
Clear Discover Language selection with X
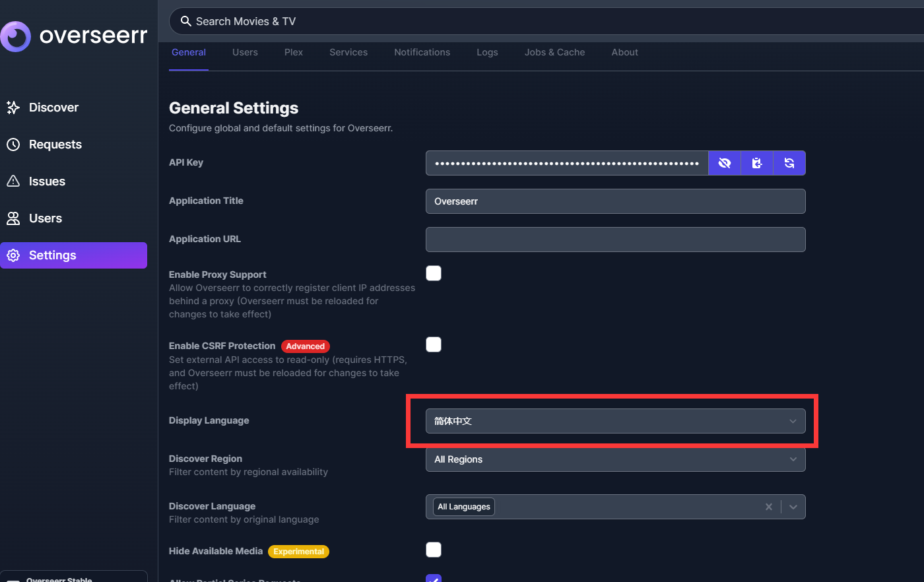tap(768, 507)
